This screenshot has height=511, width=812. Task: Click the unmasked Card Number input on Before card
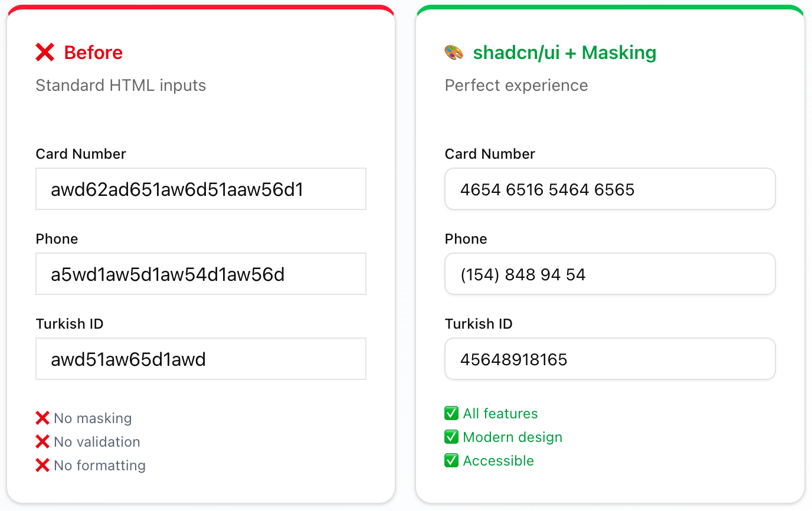click(201, 189)
